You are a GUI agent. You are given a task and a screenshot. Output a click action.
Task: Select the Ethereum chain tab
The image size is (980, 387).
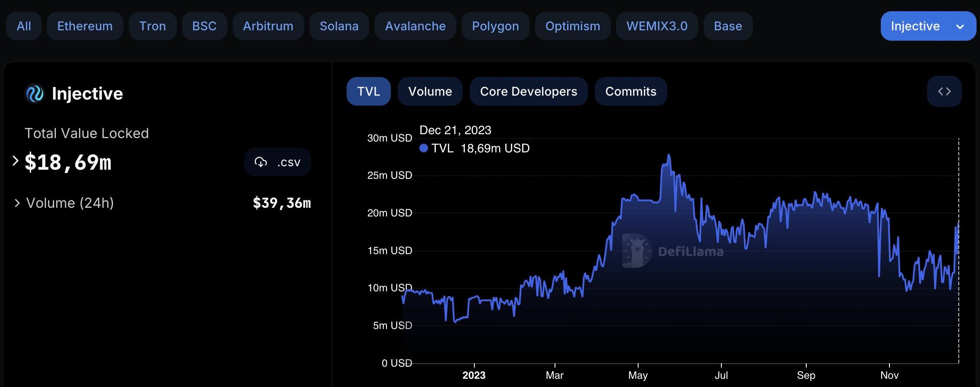[x=85, y=26]
